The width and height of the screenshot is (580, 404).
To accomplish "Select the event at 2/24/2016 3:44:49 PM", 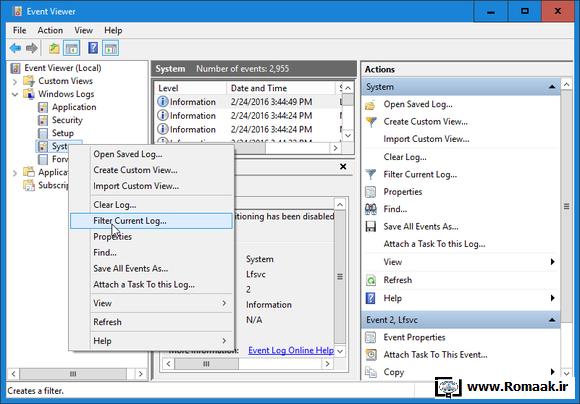I will [x=248, y=102].
